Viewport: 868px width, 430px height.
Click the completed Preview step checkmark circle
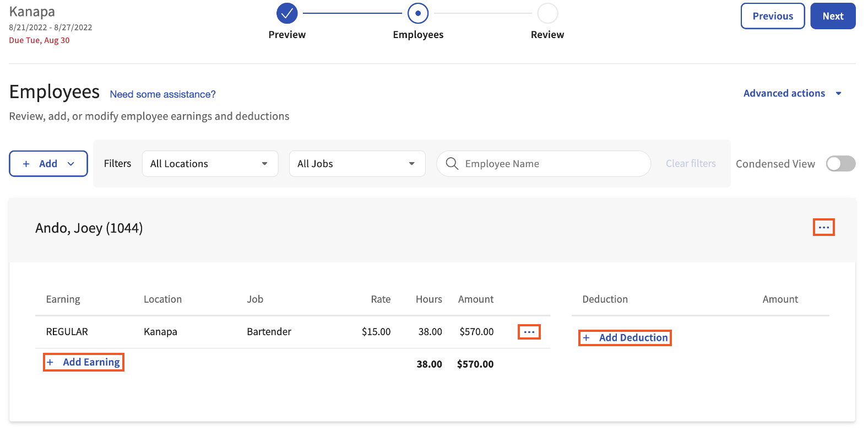[287, 13]
